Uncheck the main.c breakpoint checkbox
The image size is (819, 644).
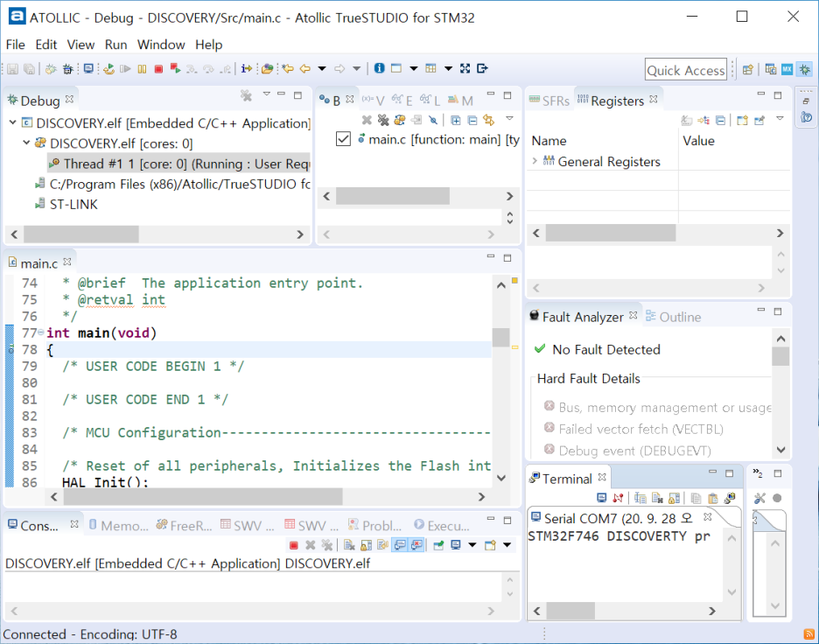[343, 139]
